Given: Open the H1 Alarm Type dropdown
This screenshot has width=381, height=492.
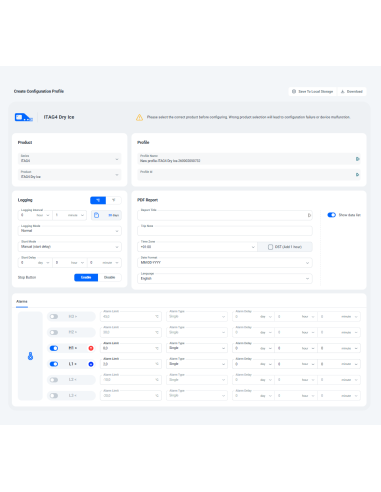Looking at the screenshot, I should 197,348.
